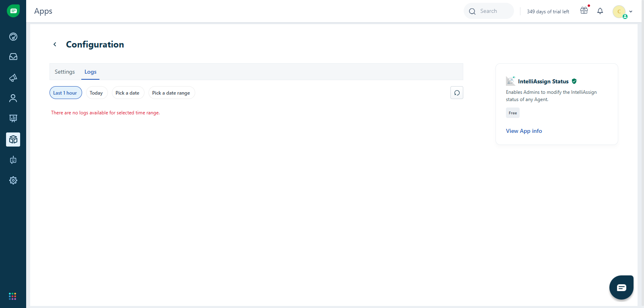Click the Apps page header
The image size is (644, 308).
tap(43, 11)
